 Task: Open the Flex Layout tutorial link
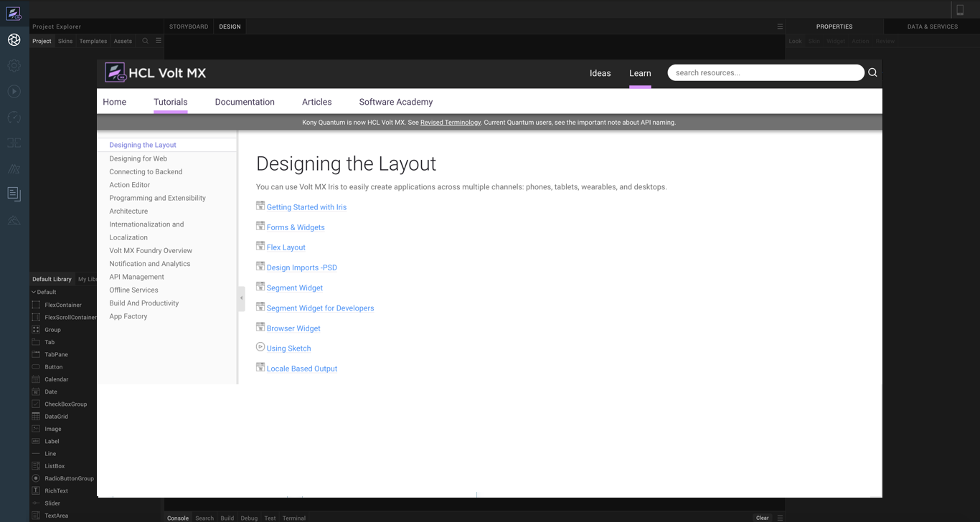[x=286, y=247]
